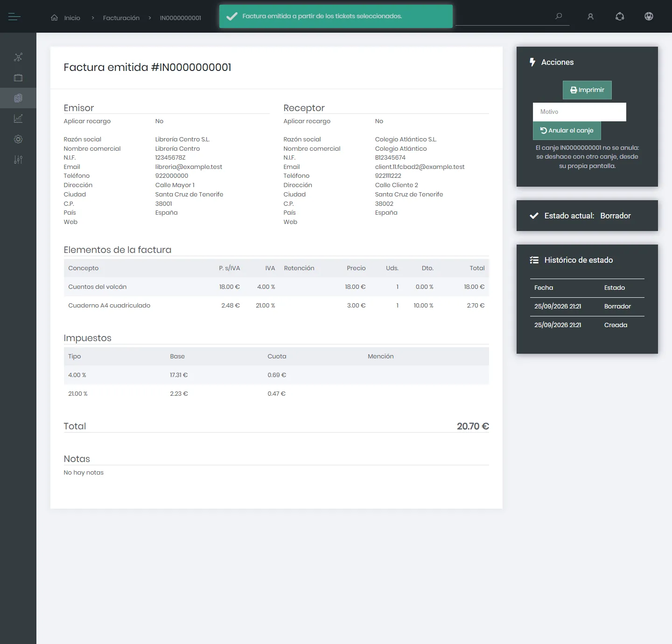Click the 'Borrador' row in Histórico de estado

click(x=587, y=307)
